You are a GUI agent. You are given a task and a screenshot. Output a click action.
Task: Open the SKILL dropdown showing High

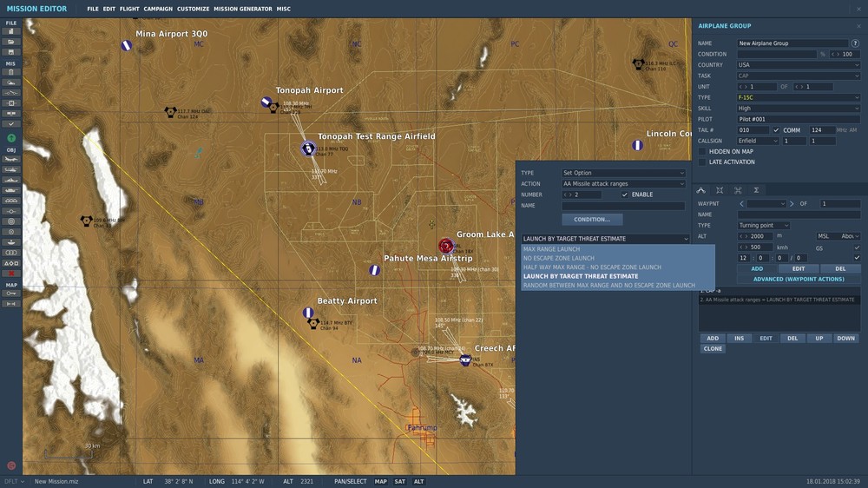799,109
